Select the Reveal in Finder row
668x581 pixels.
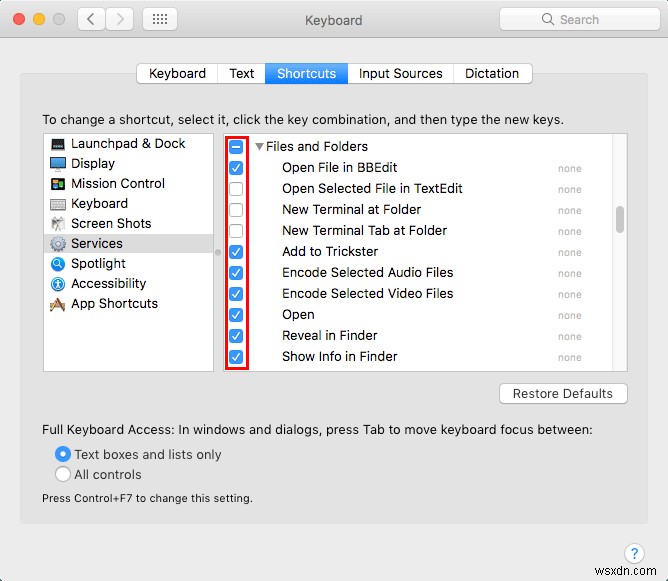418,336
